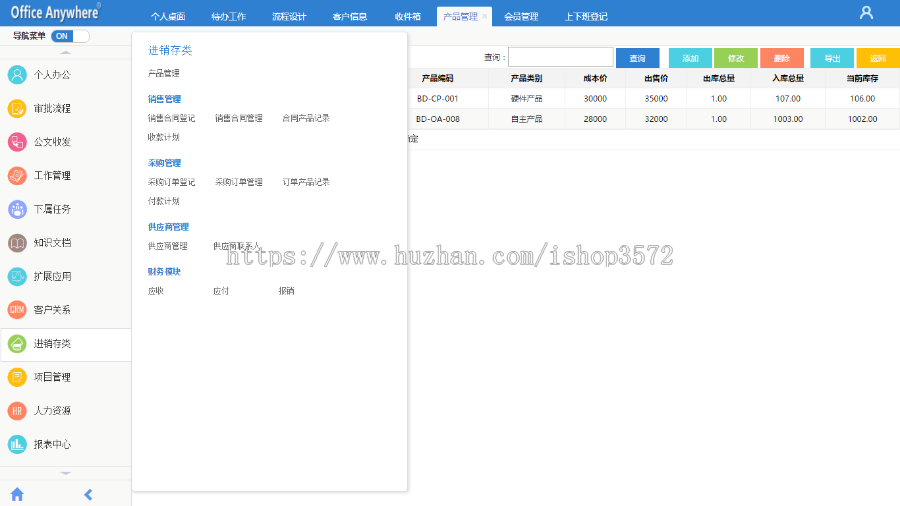The width and height of the screenshot is (900, 506).
Task: Open 扩展应用 sidebar icon
Action: pos(17,276)
